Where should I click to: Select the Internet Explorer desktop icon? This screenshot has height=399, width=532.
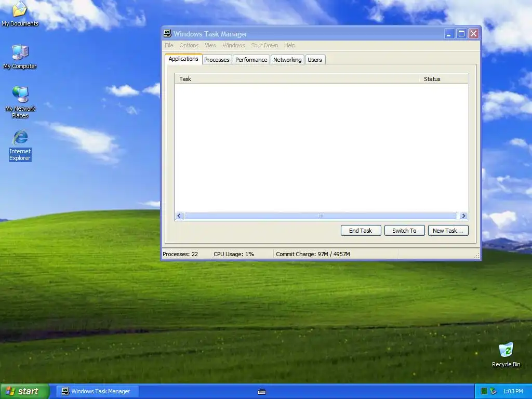click(x=20, y=145)
